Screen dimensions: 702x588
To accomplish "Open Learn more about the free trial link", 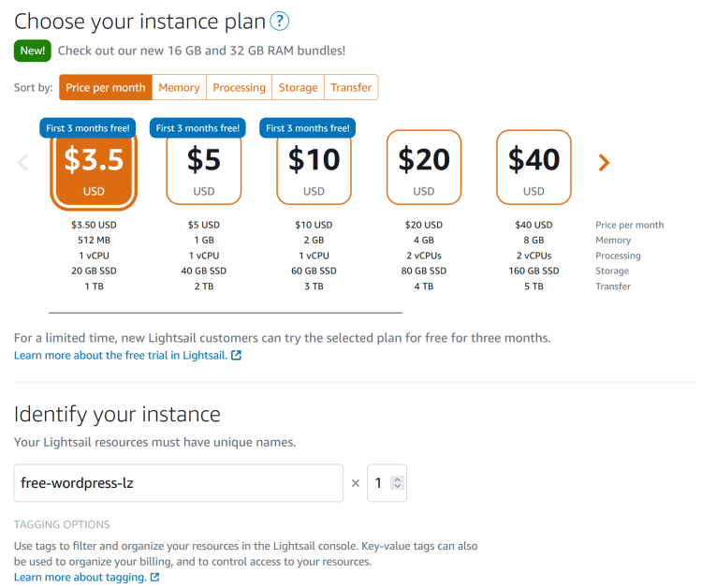I will point(120,356).
